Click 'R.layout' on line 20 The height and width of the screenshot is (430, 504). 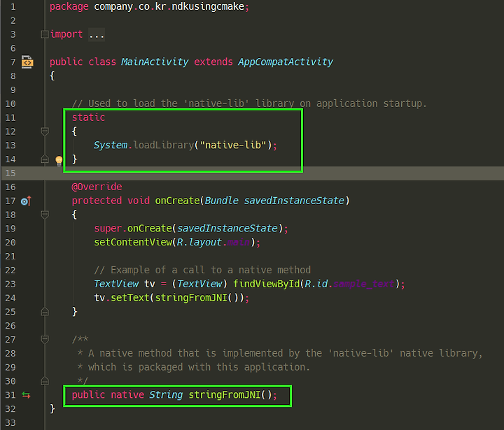tap(199, 242)
